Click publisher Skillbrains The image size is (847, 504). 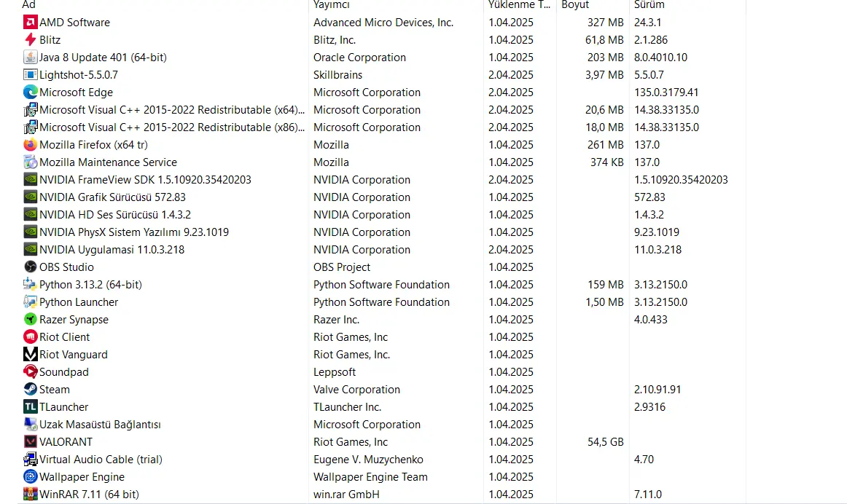click(x=338, y=74)
